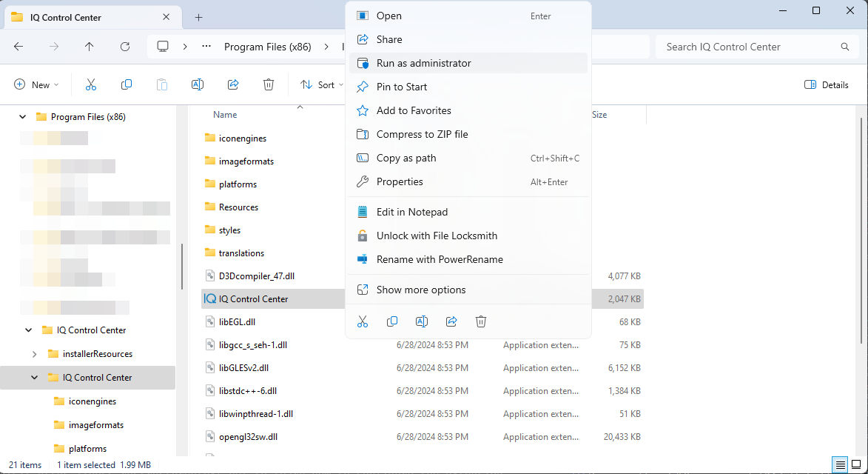This screenshot has width=868, height=474.
Task: Select Rename with PowerRename
Action: (468, 259)
